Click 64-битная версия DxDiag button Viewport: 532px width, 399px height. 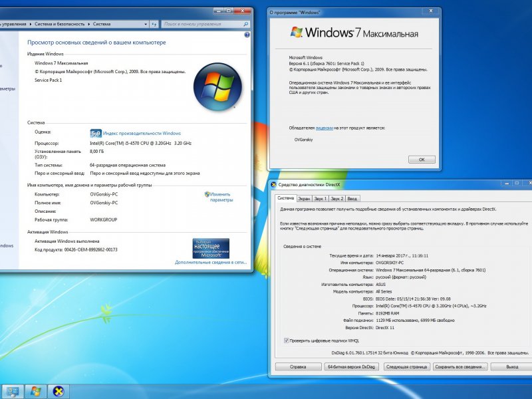352,367
